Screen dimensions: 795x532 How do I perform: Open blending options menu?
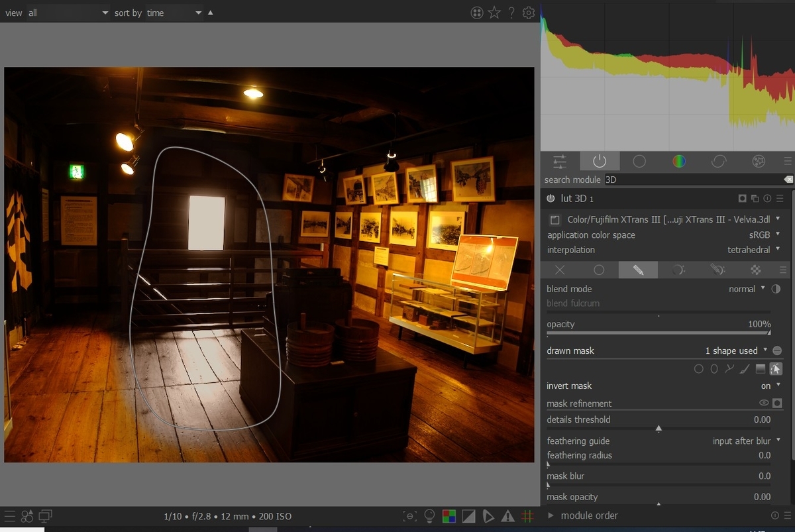click(783, 270)
